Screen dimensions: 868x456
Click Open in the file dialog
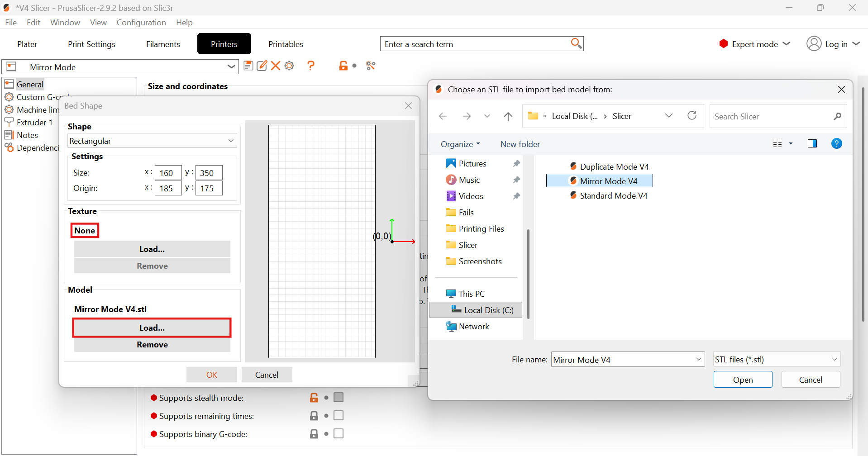(x=743, y=380)
